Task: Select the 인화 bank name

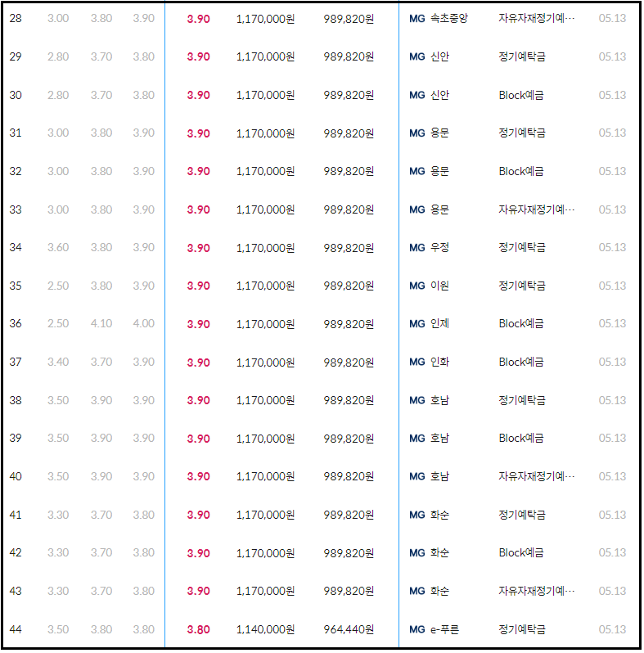Action: (x=440, y=362)
